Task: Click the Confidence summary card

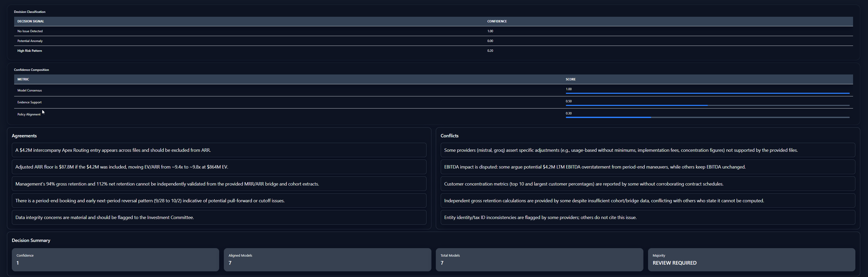Action: pos(115,259)
